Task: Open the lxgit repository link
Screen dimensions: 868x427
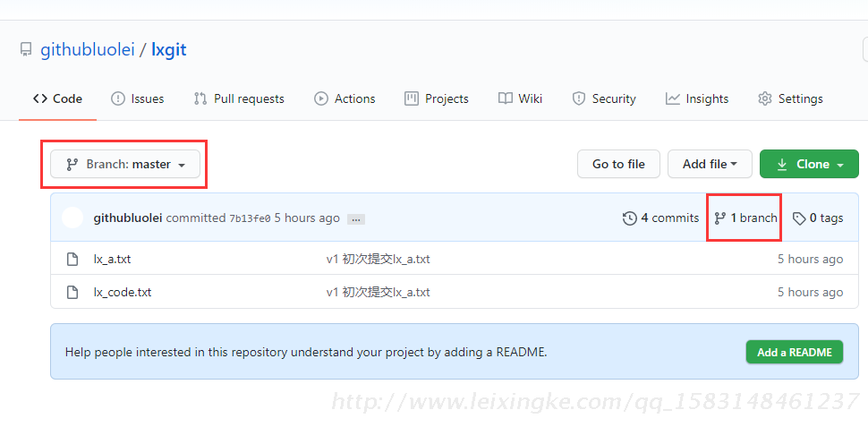Action: coord(169,50)
